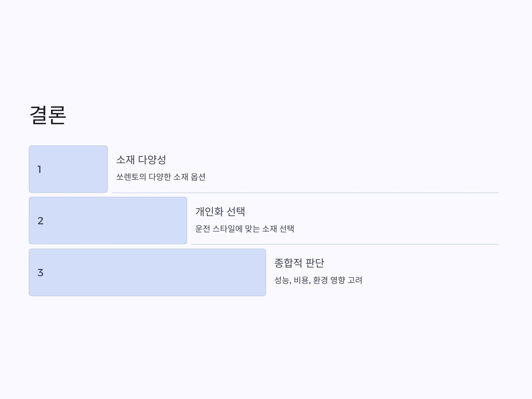Click the word 다양성 in first heading
The height and width of the screenshot is (399, 532).
pyautogui.click(x=152, y=159)
